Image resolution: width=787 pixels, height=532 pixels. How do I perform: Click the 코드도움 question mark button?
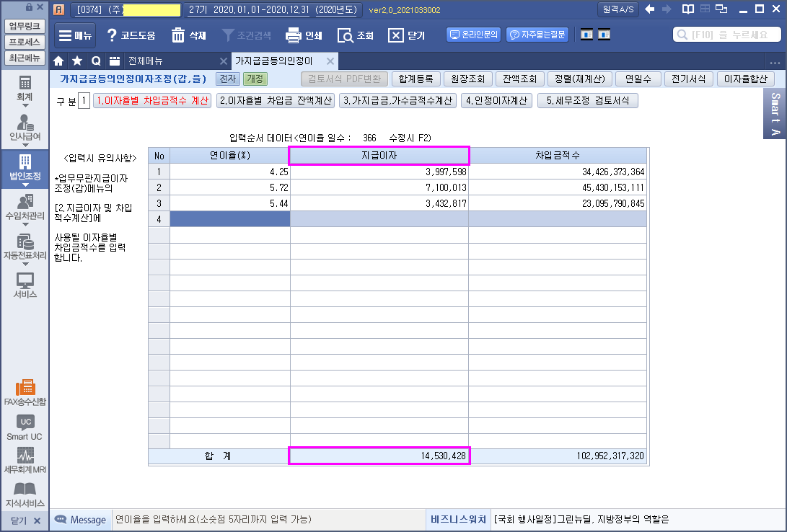coord(131,35)
